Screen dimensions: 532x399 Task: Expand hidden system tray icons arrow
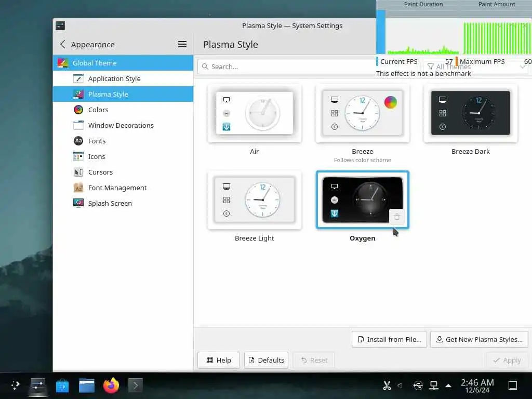[448, 386]
